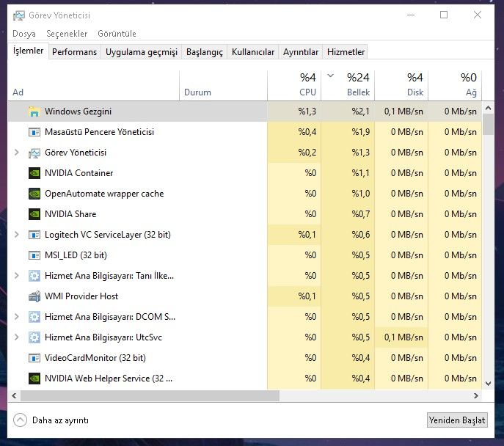
Task: Switch to the Uygulama geçmişi tab
Action: click(x=142, y=52)
